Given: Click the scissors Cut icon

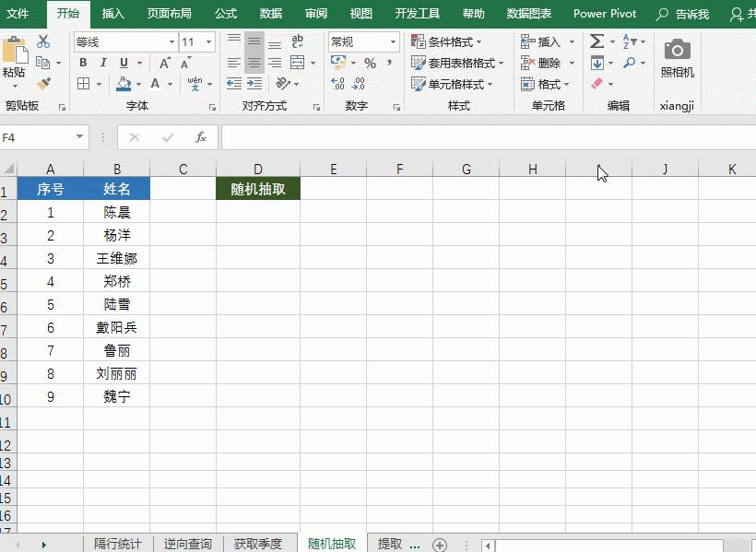Looking at the screenshot, I should 42,41.
